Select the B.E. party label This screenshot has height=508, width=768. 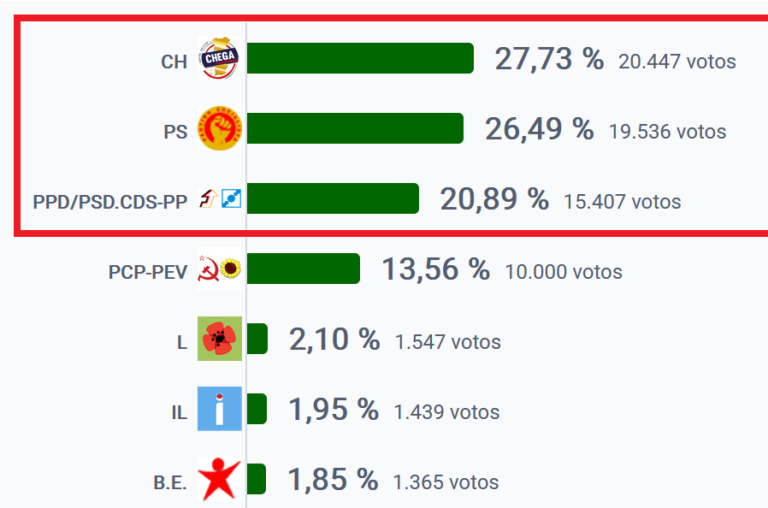coord(170,482)
